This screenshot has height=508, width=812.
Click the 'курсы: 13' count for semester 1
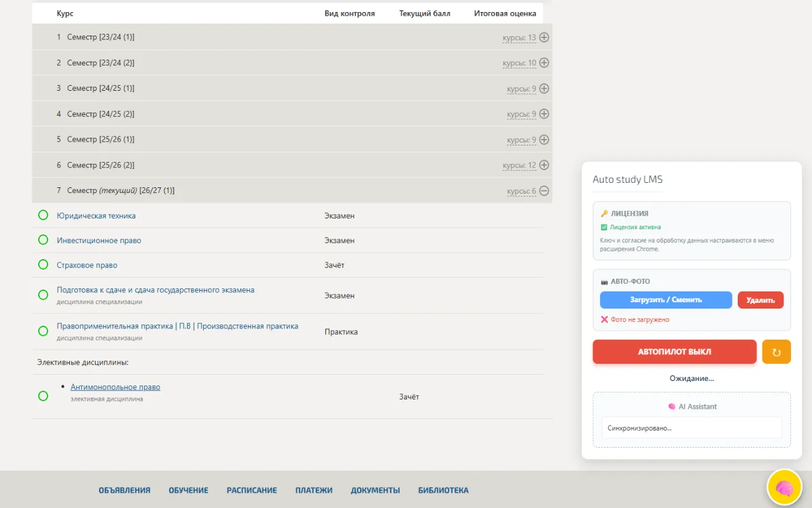coord(520,37)
